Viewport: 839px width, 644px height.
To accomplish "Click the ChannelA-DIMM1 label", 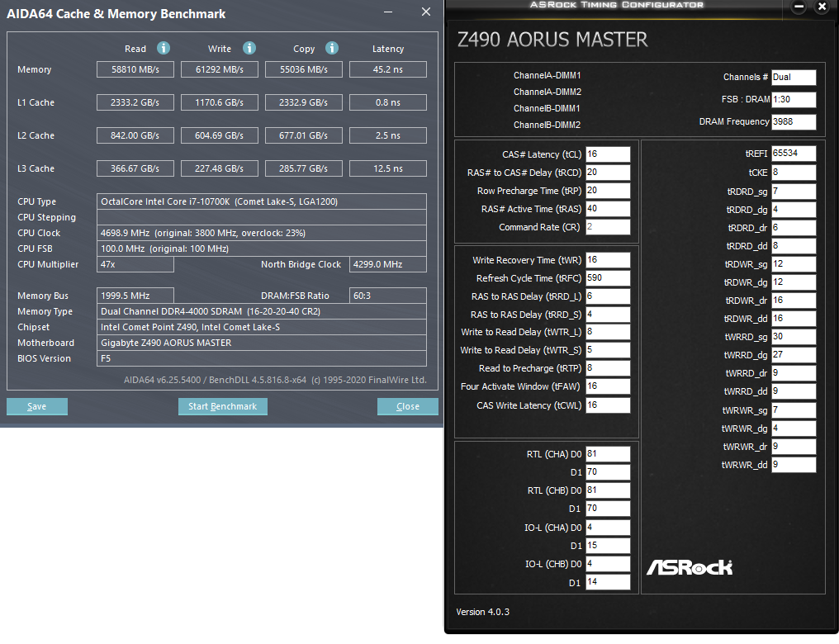I will 547,75.
